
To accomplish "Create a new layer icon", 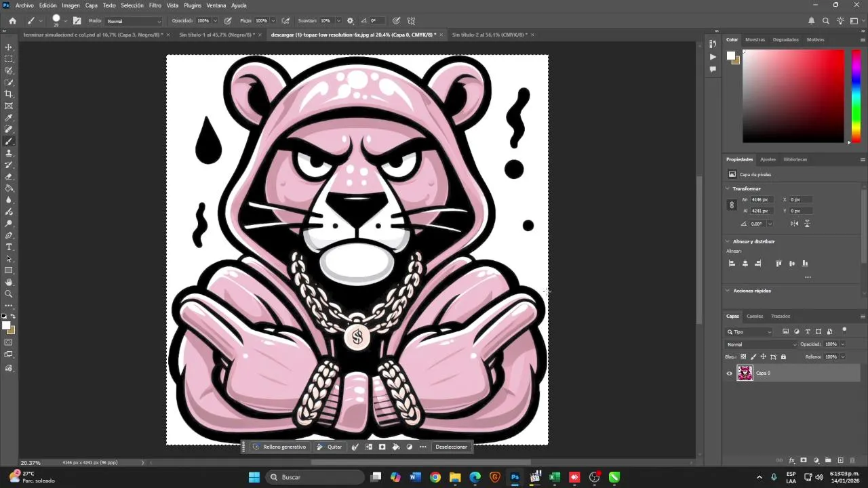I will [841, 461].
